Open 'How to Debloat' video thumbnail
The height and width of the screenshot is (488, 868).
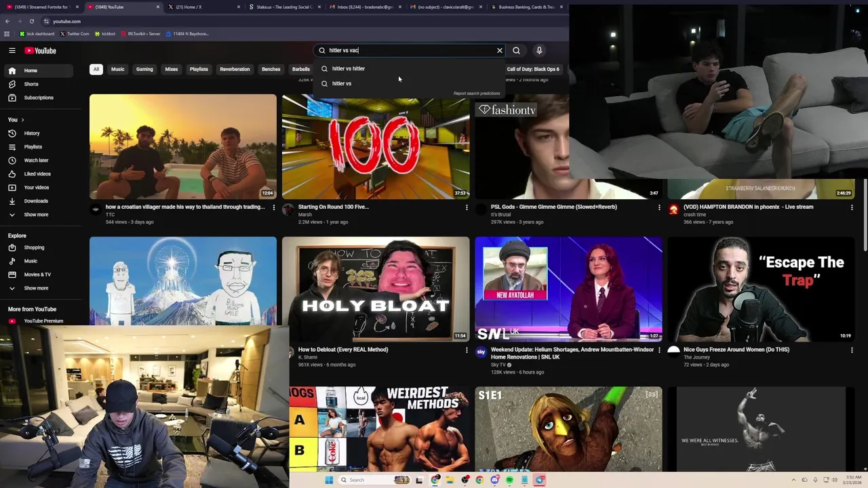tap(376, 289)
